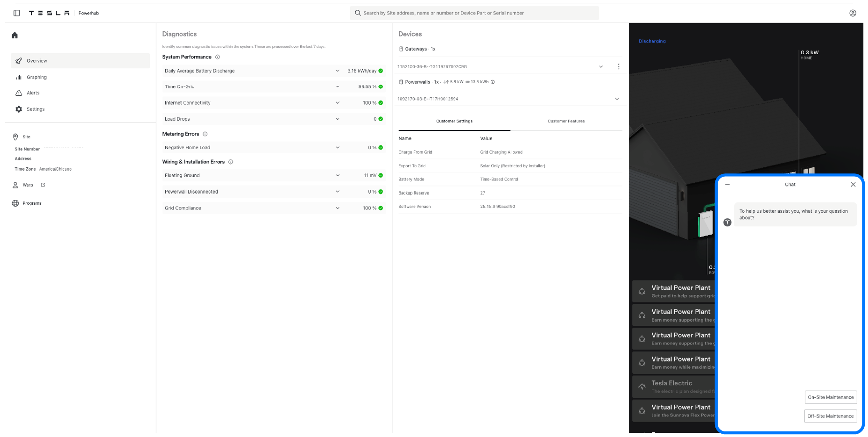This screenshot has height=437, width=868.
Task: Switch to Customer Features tab
Action: click(566, 121)
